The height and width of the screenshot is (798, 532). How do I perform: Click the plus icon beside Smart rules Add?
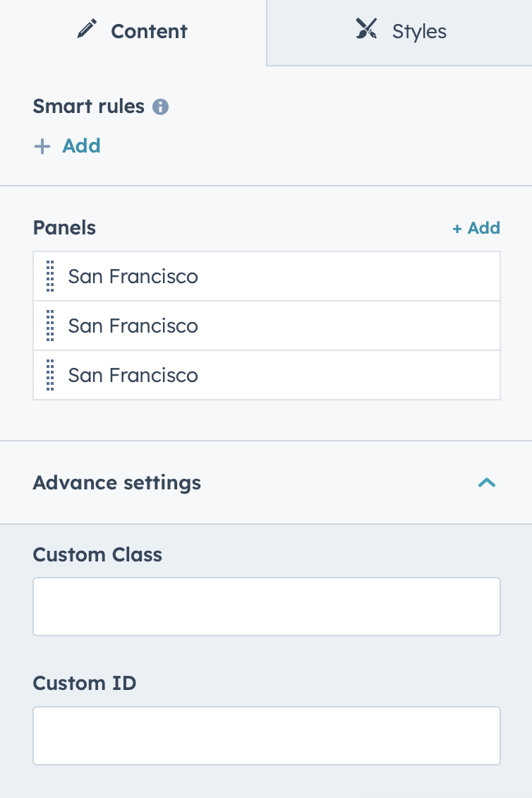pos(42,147)
